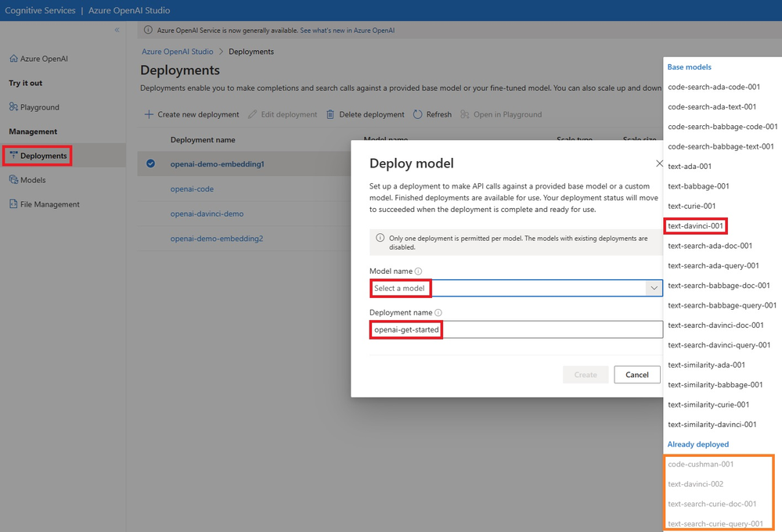The image size is (782, 532).
Task: Click the Azure OpenAI Studio breadcrumb link
Action: click(178, 52)
